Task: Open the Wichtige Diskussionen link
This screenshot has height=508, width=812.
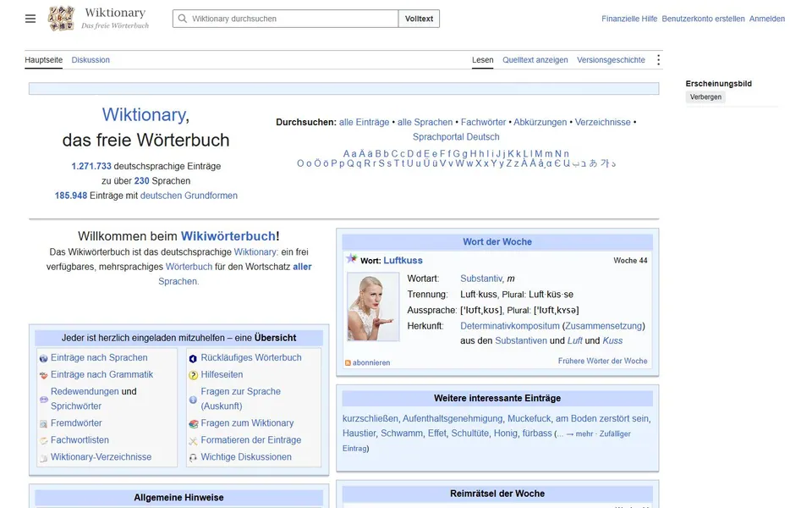Action: pos(246,457)
